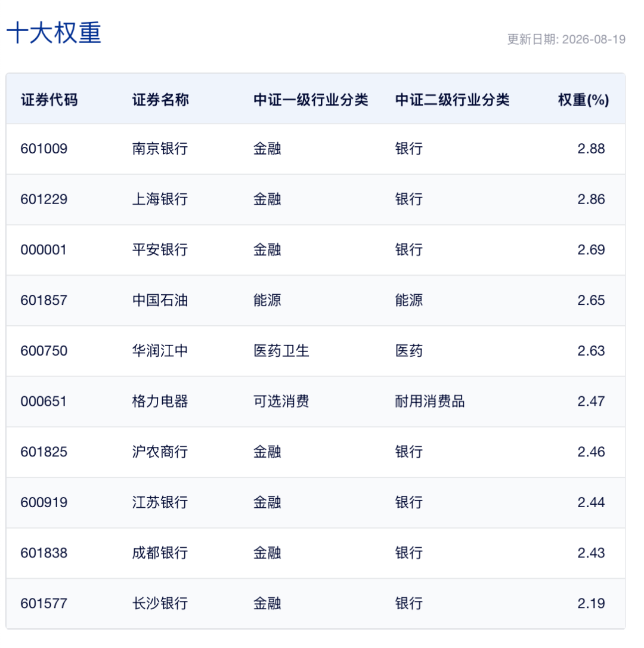Click the 耐用消费品 industry cell
Image resolution: width=644 pixels, height=648 pixels.
coord(430,402)
